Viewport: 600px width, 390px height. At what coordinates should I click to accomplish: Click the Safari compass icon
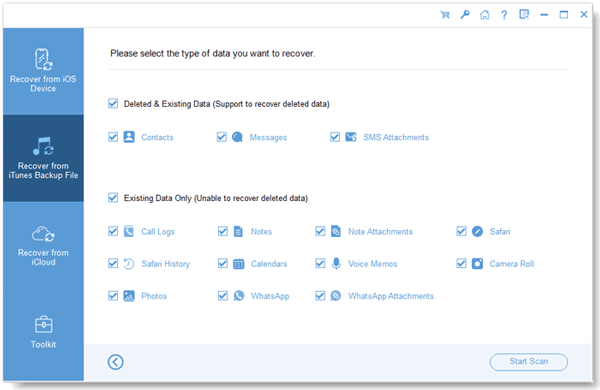coord(477,231)
